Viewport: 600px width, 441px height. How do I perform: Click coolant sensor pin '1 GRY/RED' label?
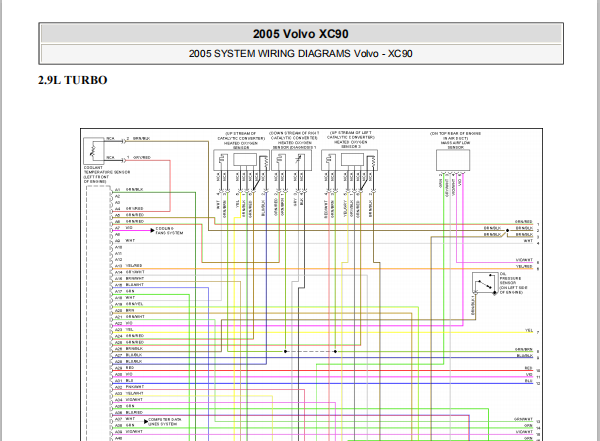coord(139,158)
